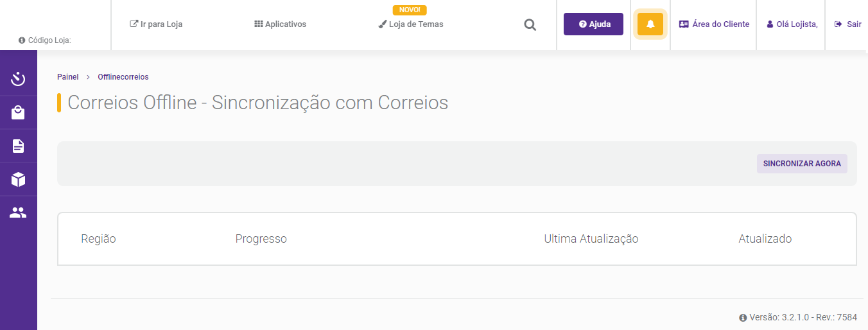Screen dimensions: 868x330
Task: Go to Área do Cliente
Action: pyautogui.click(x=714, y=24)
